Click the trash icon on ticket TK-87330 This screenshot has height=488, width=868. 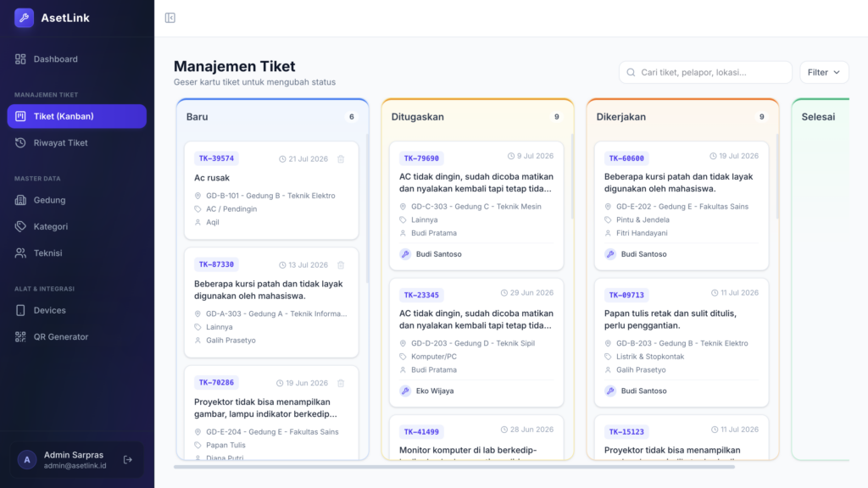pyautogui.click(x=341, y=265)
